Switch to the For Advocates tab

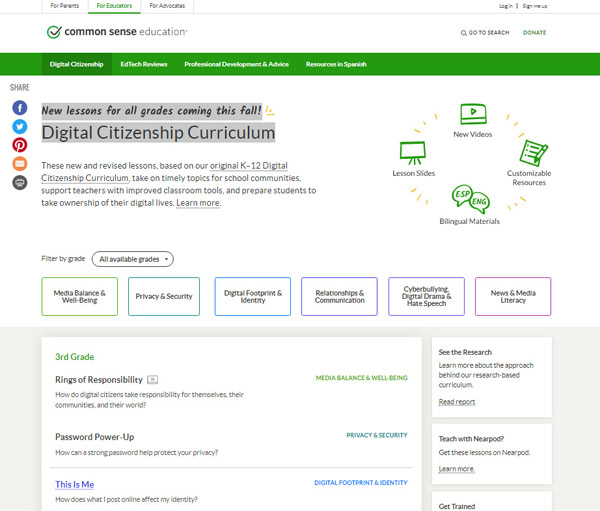click(167, 6)
